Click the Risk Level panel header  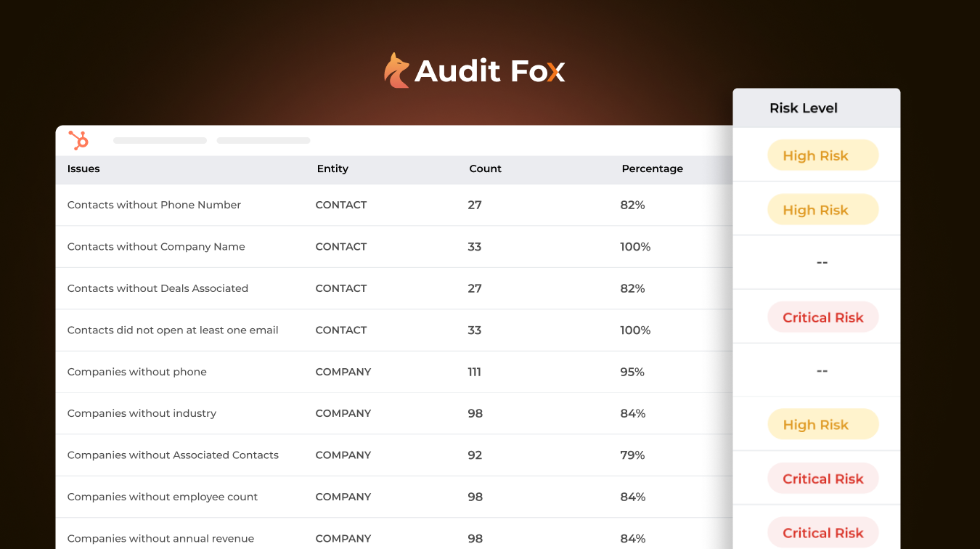[804, 108]
